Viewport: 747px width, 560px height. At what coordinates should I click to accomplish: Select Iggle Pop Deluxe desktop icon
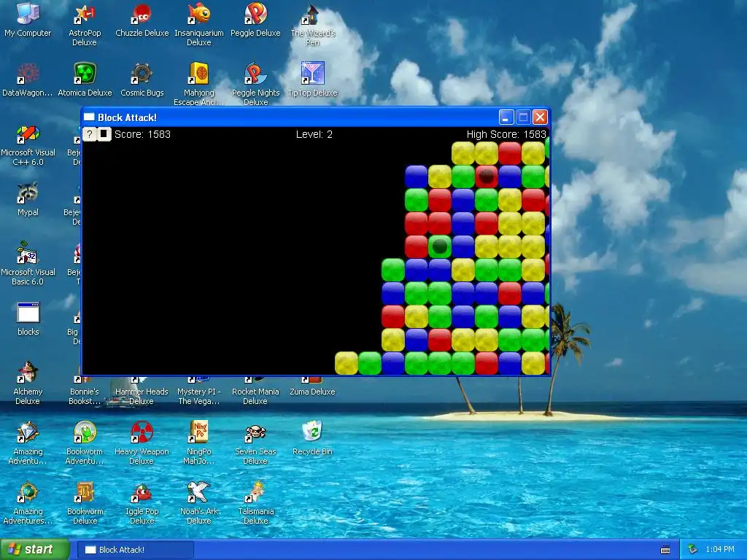[142, 503]
